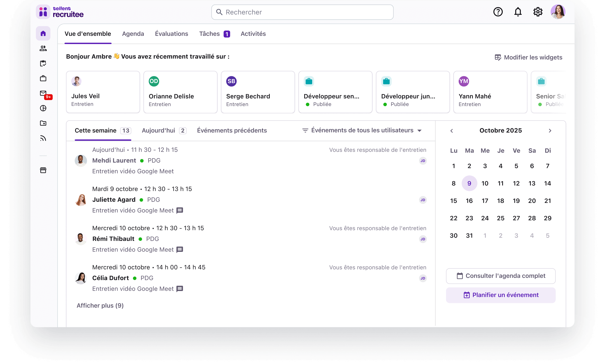Click Planifier un événement button
Image resolution: width=605 pixels, height=364 pixels.
[x=501, y=295]
